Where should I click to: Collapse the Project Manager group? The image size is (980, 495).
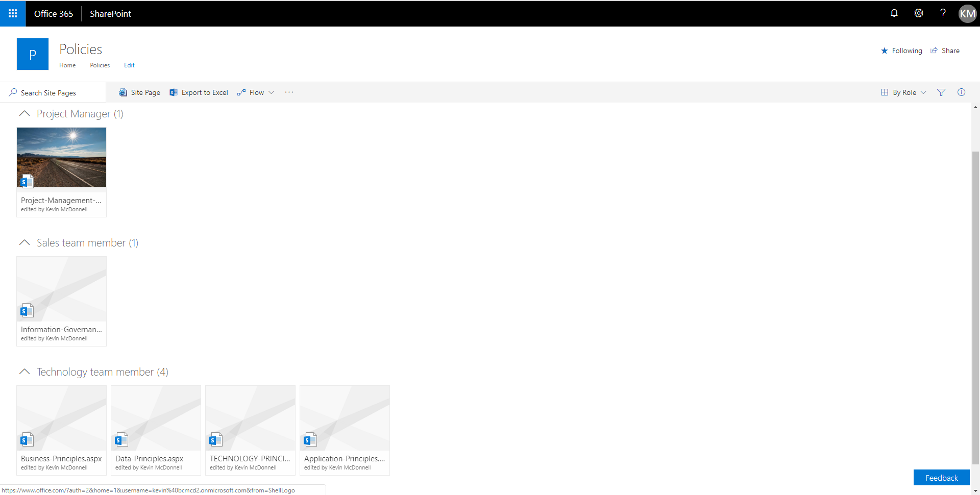point(24,113)
